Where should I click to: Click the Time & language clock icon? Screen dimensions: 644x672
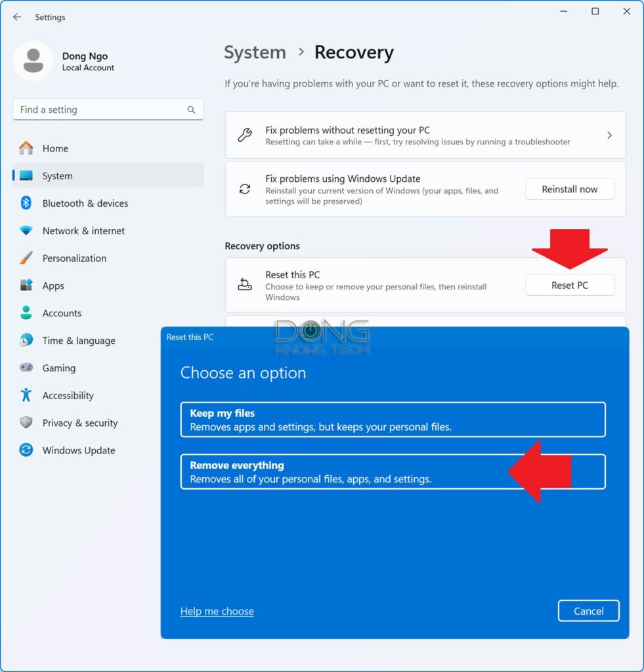coord(26,341)
